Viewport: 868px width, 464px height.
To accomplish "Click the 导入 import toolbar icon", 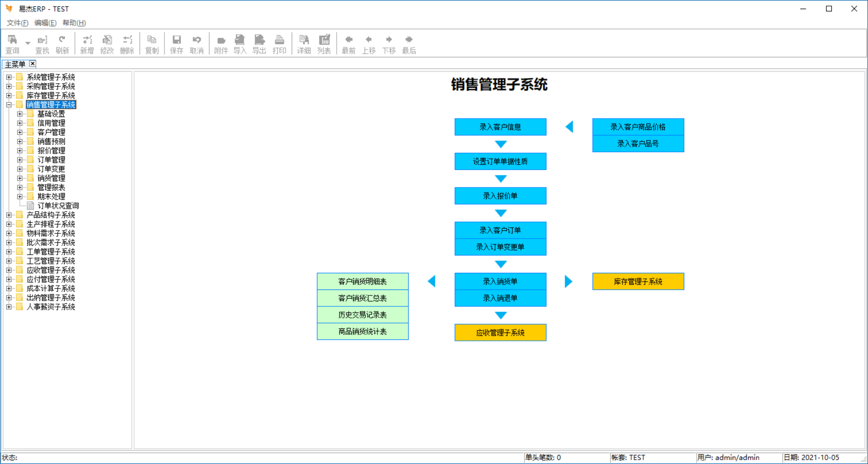I will pyautogui.click(x=240, y=44).
